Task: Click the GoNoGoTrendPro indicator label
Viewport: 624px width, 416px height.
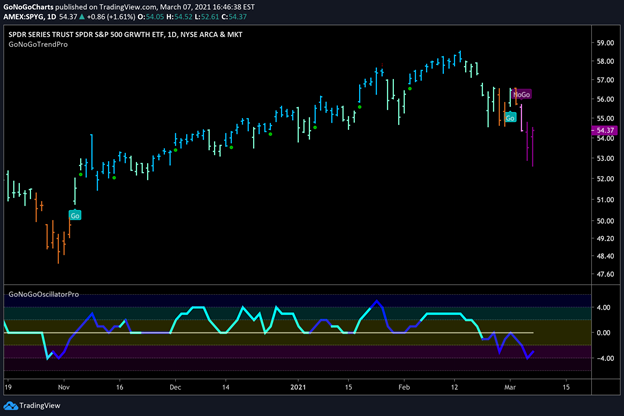Action: pyautogui.click(x=38, y=45)
